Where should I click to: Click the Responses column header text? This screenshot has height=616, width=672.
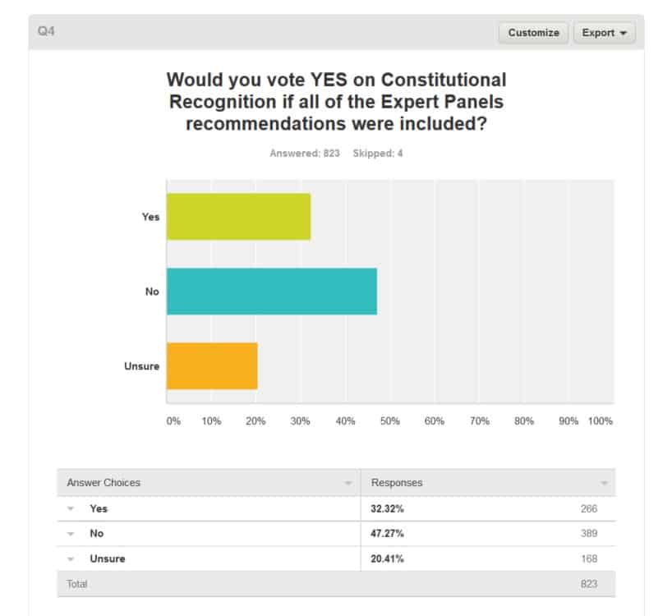tap(397, 483)
